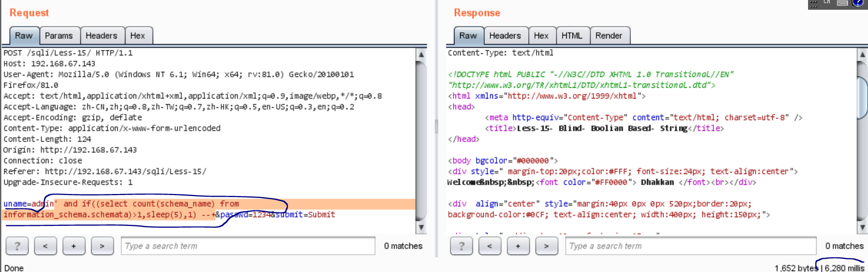Click the Response scrollbar down arrow

(x=862, y=227)
